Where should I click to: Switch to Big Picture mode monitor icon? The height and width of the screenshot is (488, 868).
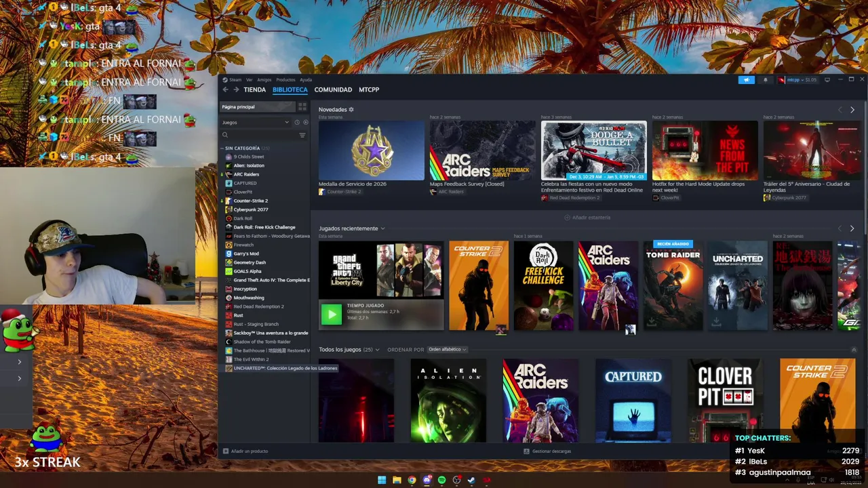click(x=827, y=79)
